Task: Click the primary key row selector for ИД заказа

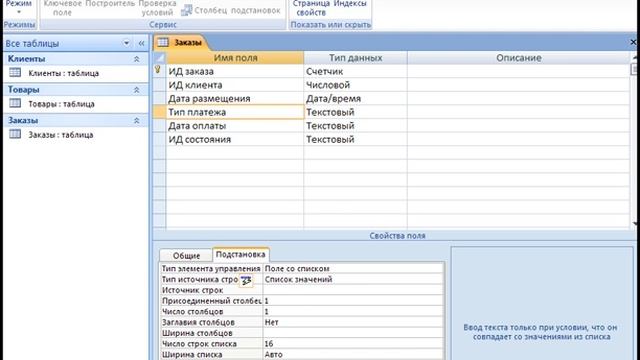Action: tap(159, 71)
